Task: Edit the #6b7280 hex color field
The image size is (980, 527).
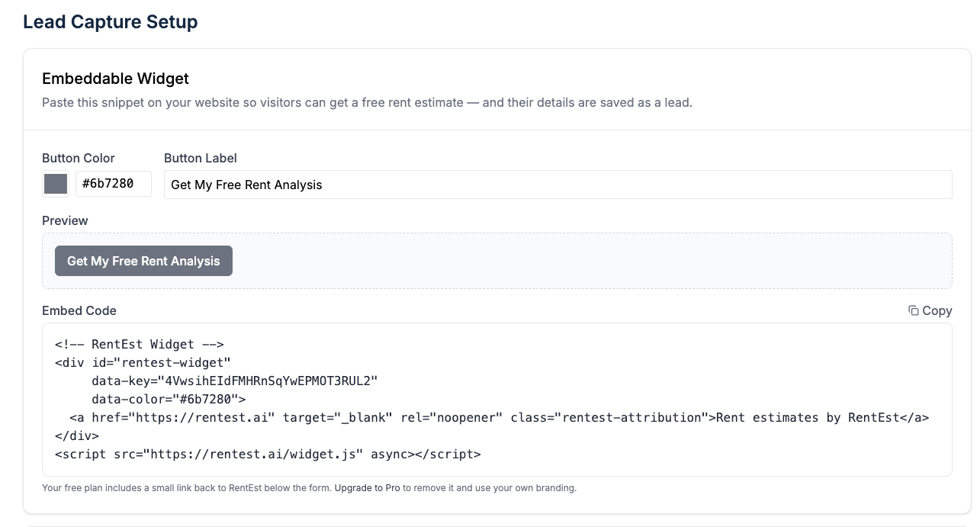Action: pyautogui.click(x=114, y=184)
